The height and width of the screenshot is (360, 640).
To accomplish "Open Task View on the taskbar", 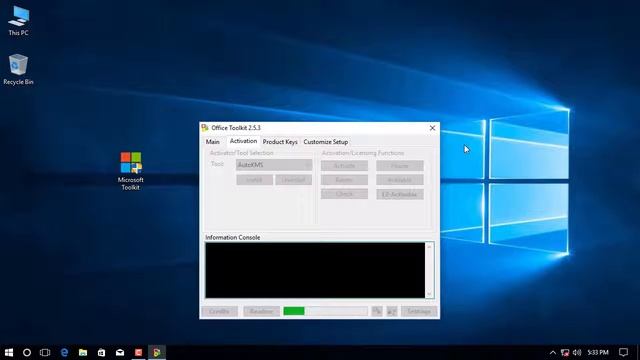I will tap(45, 352).
